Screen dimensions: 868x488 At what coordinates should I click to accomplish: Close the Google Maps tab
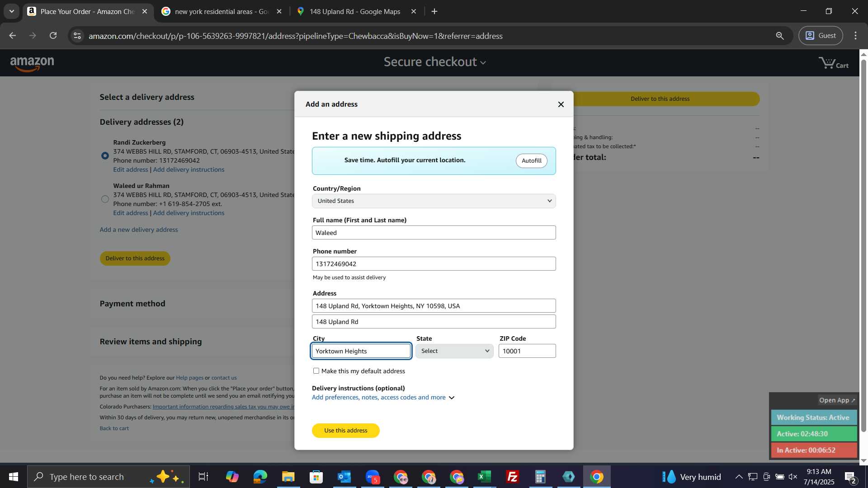pos(413,12)
